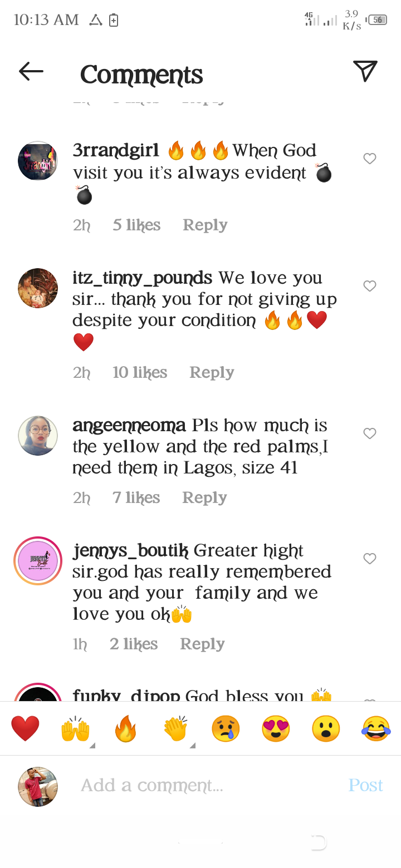The width and height of the screenshot is (401, 868).
Task: Like jennys_boutik's comment
Action: 370,559
